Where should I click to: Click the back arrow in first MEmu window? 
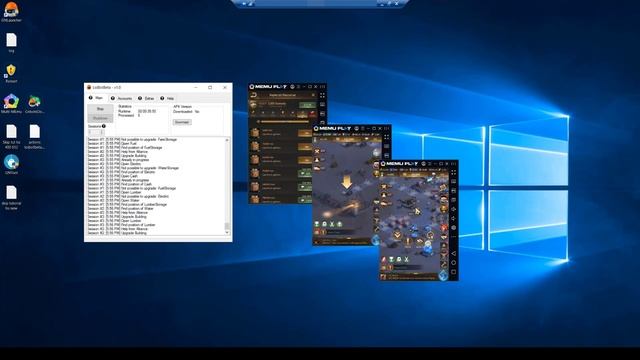click(x=253, y=95)
